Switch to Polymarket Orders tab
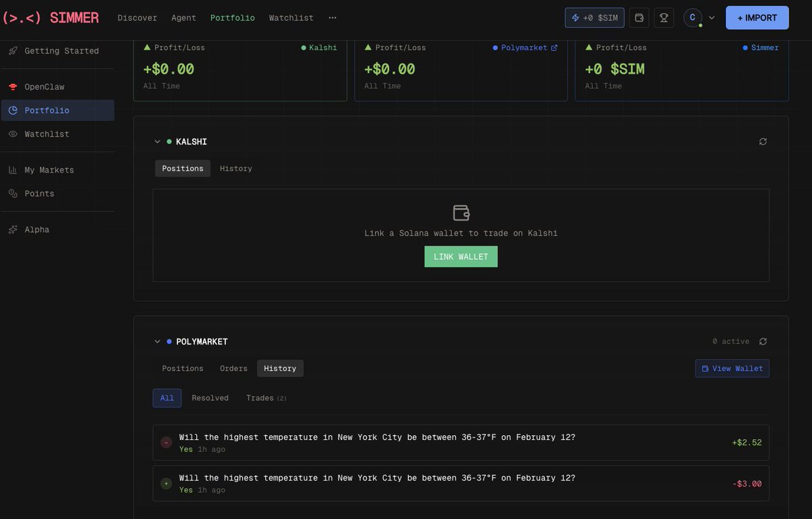 pyautogui.click(x=233, y=368)
